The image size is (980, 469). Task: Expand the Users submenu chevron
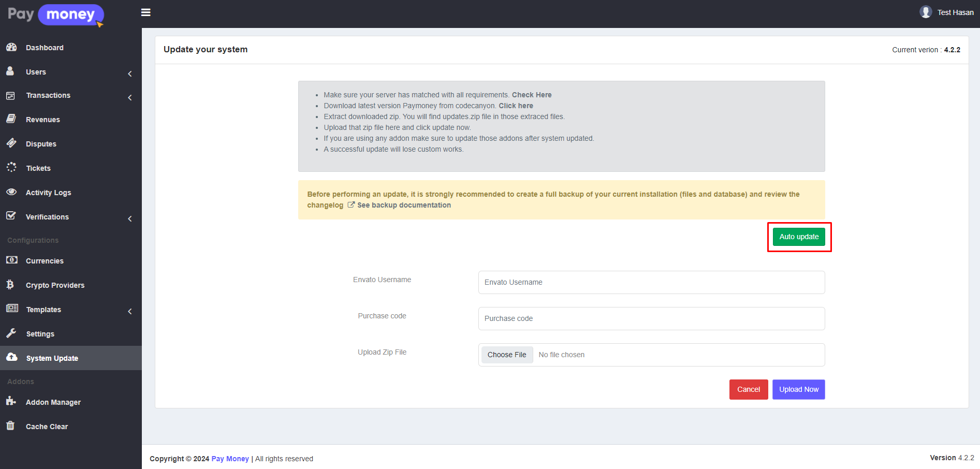tap(130, 74)
